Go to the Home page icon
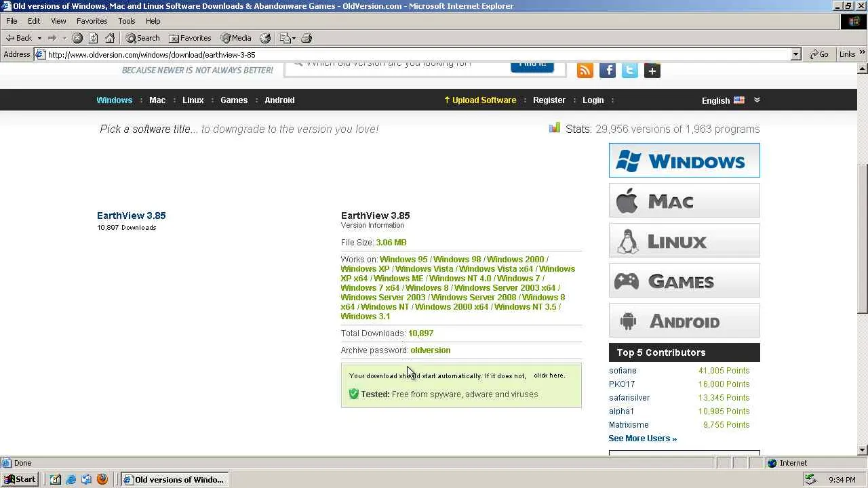 coord(110,38)
